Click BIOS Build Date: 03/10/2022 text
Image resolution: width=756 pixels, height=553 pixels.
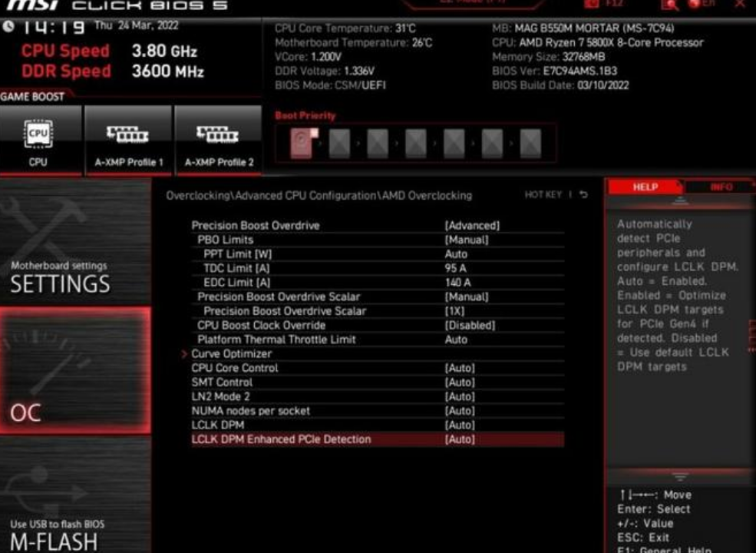(x=560, y=86)
